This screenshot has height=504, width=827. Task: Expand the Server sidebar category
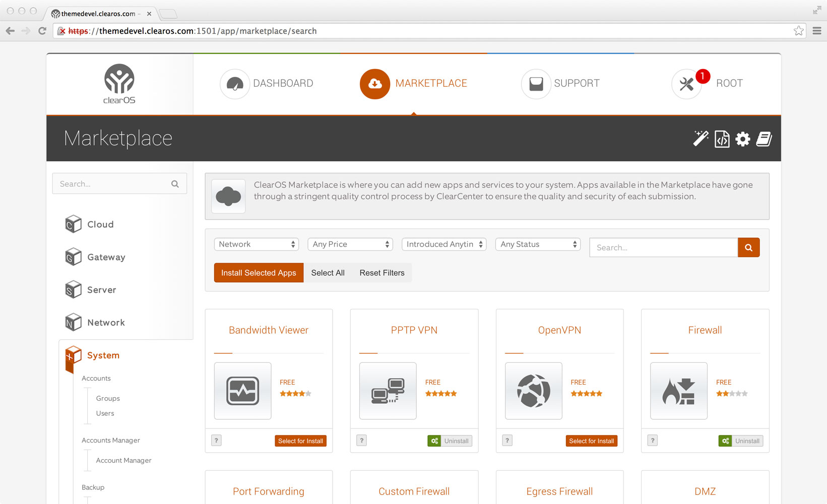coord(102,290)
